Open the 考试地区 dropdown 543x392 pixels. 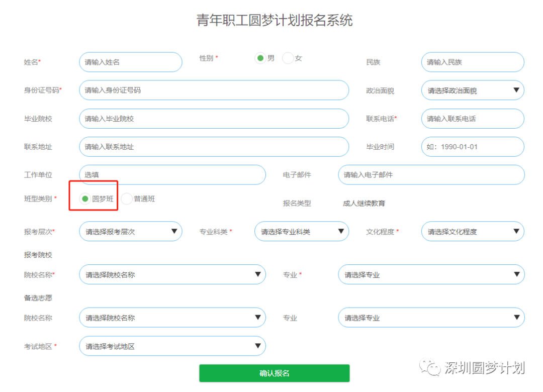click(172, 346)
